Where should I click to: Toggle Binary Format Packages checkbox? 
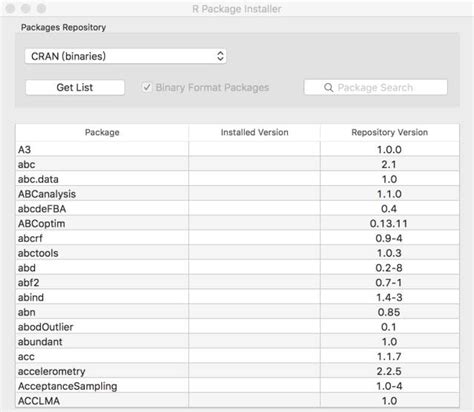146,87
